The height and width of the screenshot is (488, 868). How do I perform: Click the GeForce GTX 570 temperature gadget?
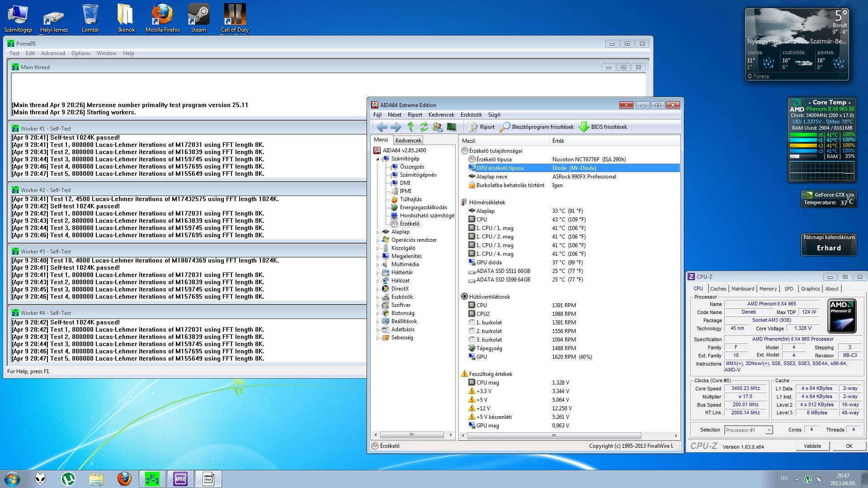[828, 198]
